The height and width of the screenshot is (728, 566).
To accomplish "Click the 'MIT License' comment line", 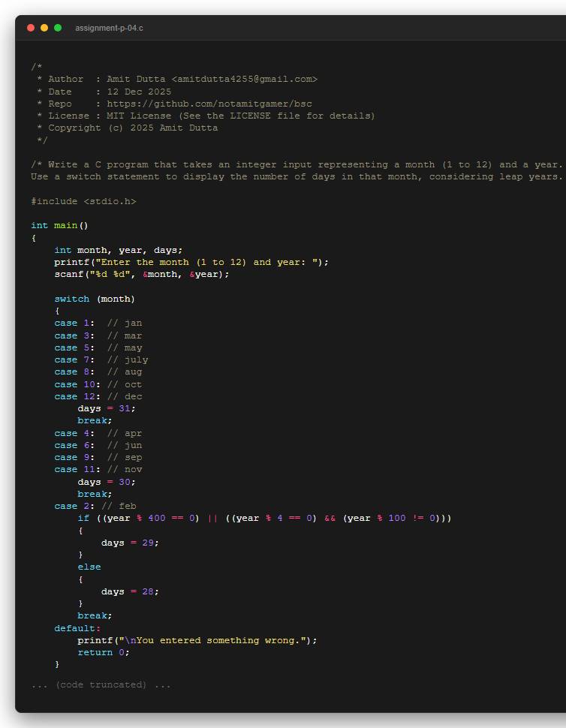I will (205, 116).
